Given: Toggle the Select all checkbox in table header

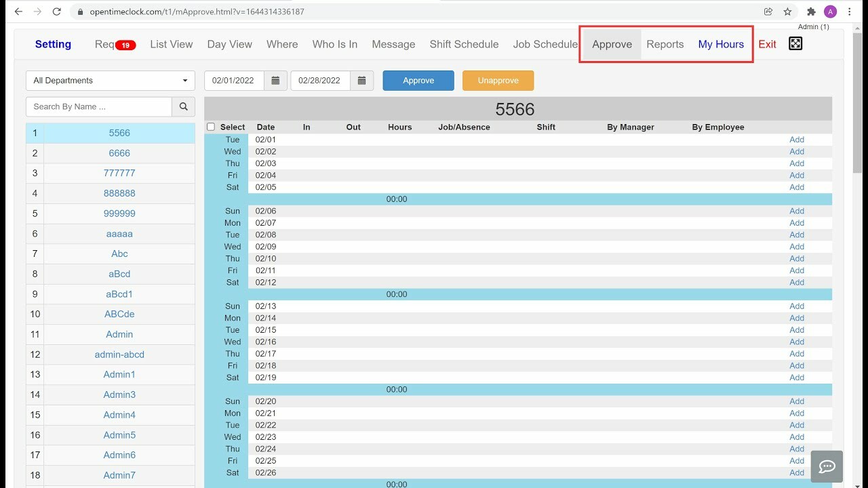Looking at the screenshot, I should click(x=210, y=127).
